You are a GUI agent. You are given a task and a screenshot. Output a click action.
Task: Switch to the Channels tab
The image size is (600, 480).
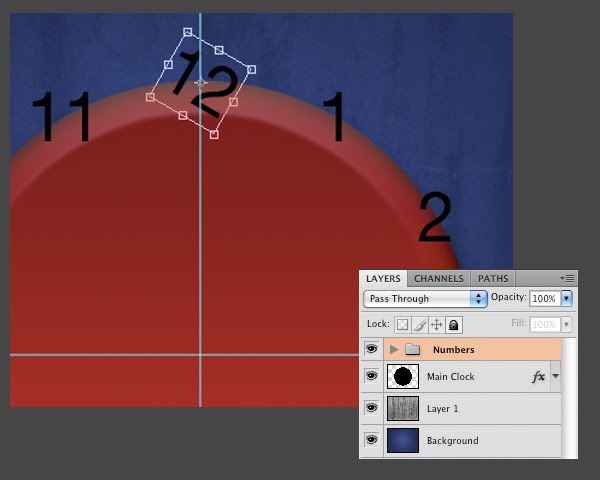coord(438,279)
